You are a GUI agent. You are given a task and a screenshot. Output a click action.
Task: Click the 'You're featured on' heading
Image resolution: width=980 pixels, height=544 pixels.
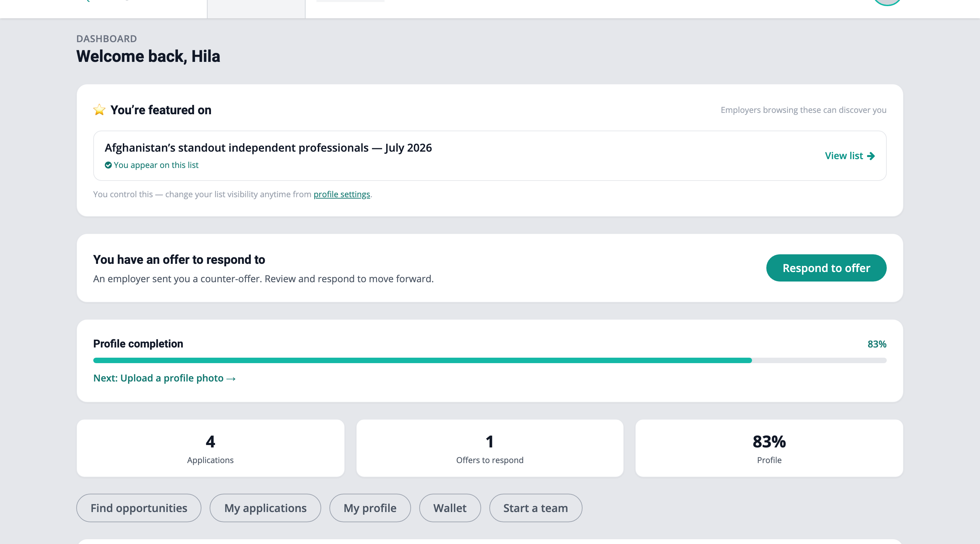(161, 110)
